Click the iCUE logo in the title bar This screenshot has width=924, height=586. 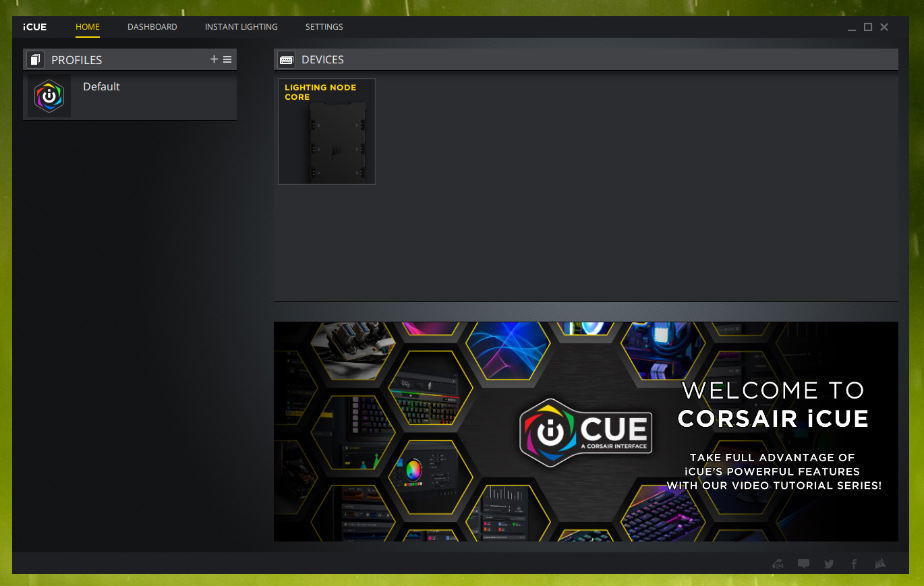(x=35, y=27)
